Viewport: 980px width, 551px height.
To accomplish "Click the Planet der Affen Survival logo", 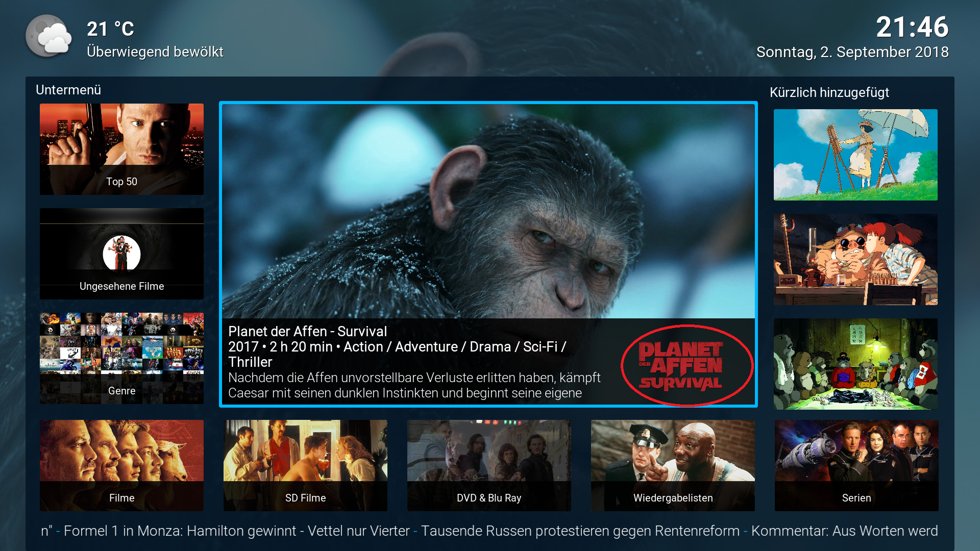I will click(681, 365).
